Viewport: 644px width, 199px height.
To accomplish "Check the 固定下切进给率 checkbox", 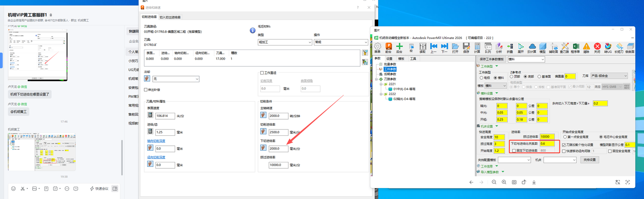I will 514,151.
